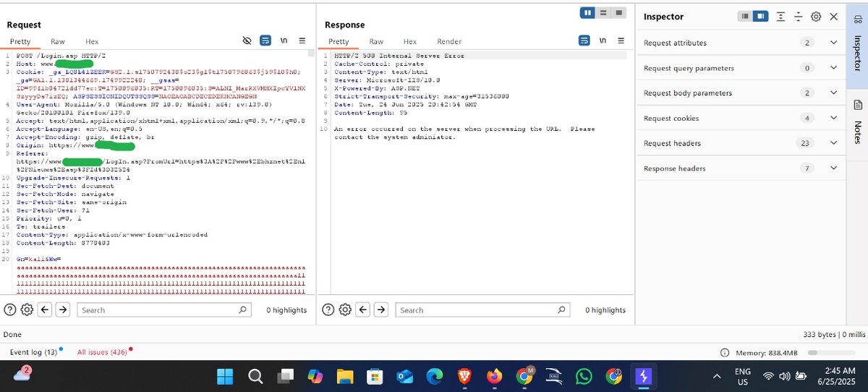This screenshot has width=868, height=392.
Task: Open Response search help icon
Action: 328,310
